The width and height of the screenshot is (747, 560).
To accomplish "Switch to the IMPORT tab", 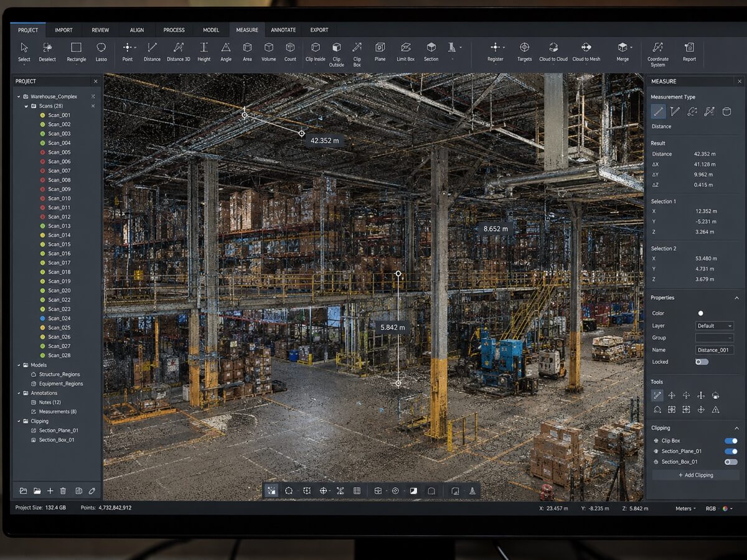I will (x=63, y=30).
